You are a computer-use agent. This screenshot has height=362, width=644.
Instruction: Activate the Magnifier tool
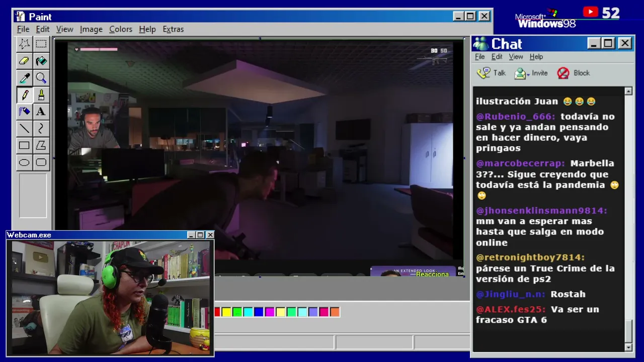41,78
